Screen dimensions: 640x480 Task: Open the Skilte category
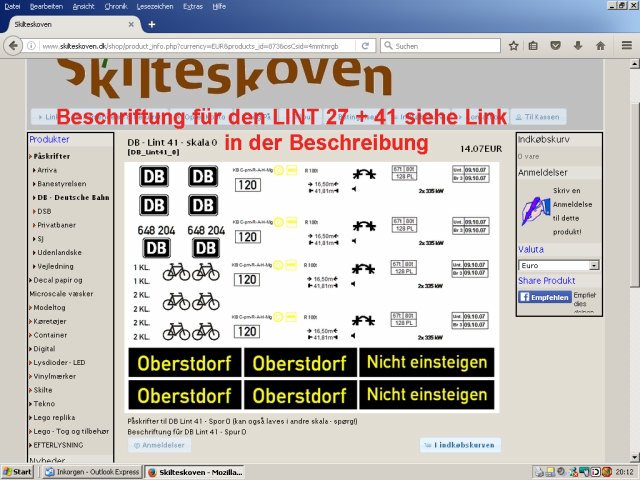point(43,390)
